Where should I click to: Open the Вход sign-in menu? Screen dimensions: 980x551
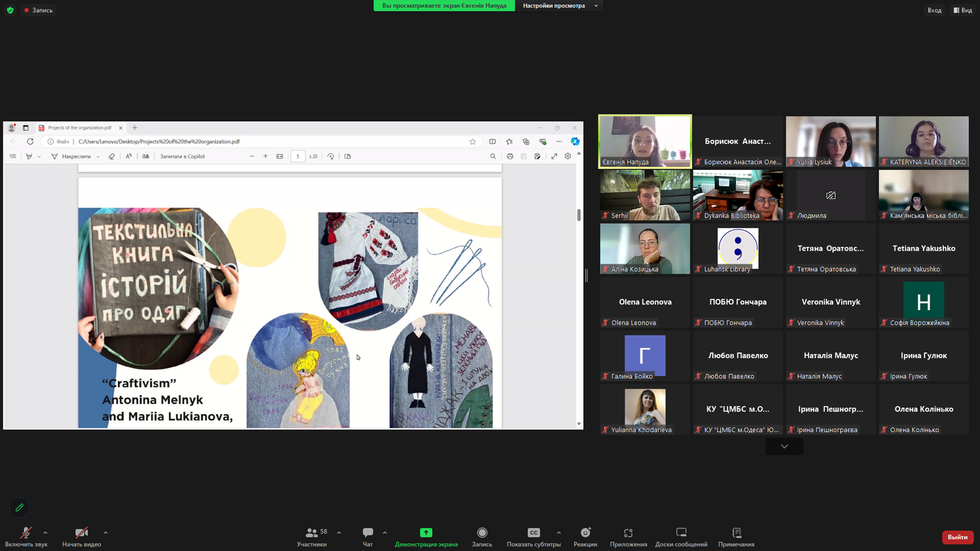click(x=934, y=10)
